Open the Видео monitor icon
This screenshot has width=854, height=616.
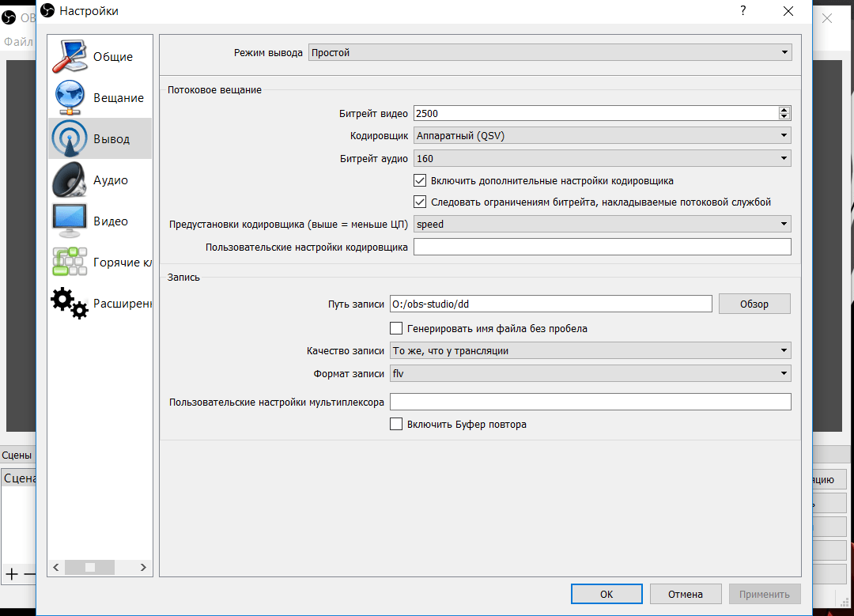coord(70,221)
